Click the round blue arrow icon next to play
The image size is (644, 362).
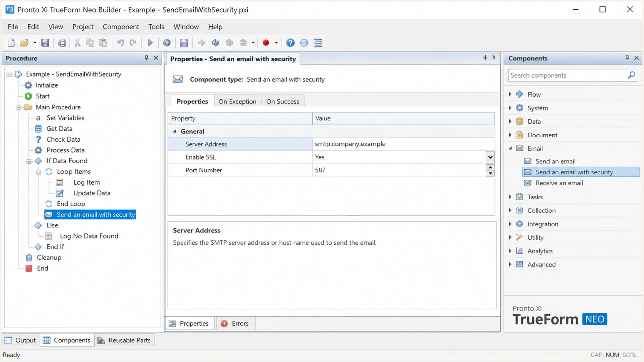[x=167, y=43]
